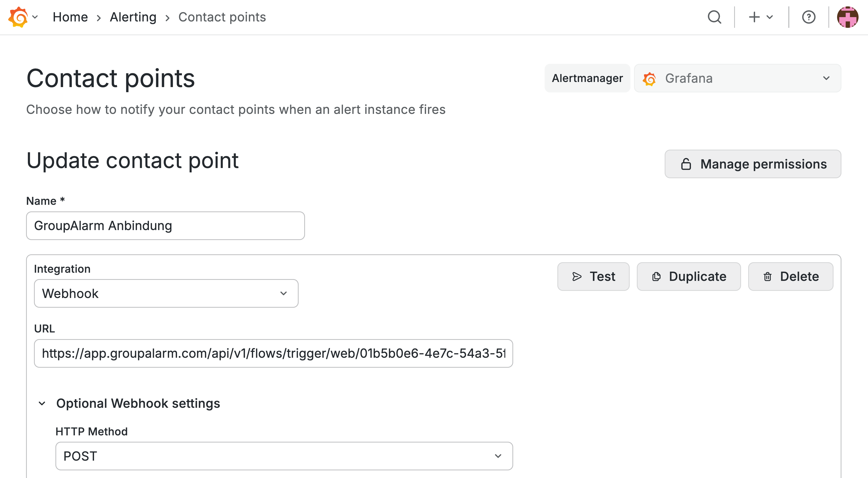The height and width of the screenshot is (478, 868).
Task: Open the HTTP Method POST dropdown
Action: 284,456
